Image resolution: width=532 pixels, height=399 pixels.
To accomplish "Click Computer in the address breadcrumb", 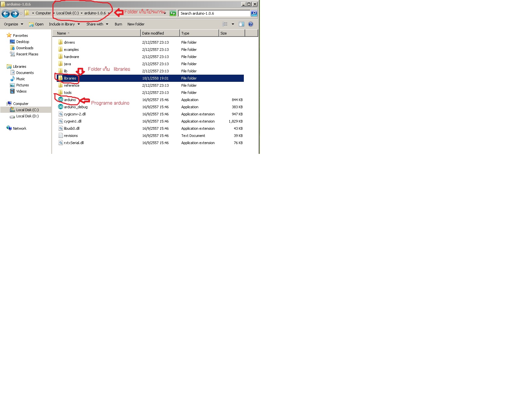I will click(x=43, y=13).
